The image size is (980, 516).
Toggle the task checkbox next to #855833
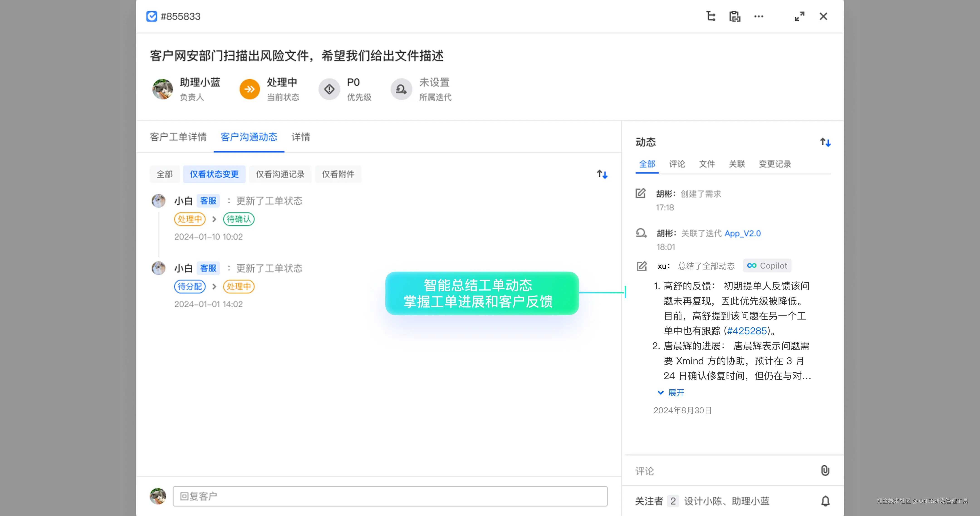tap(151, 16)
